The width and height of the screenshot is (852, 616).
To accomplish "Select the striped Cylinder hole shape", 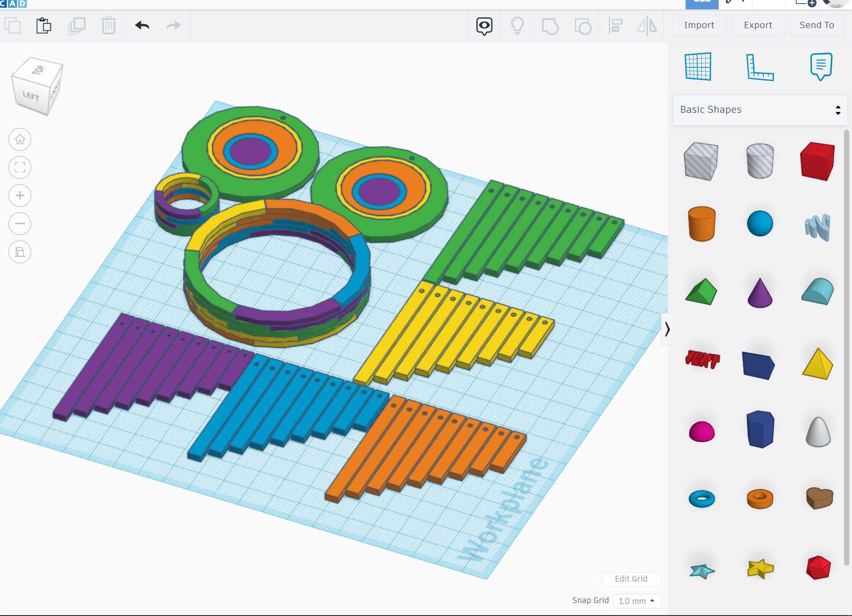I will coord(760,161).
